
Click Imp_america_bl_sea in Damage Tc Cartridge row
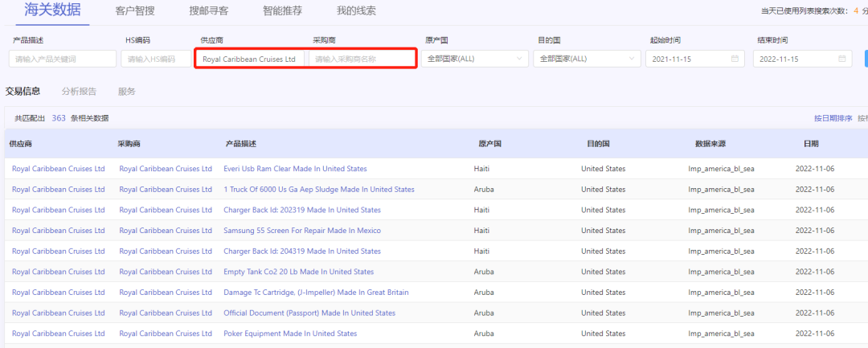[721, 292]
